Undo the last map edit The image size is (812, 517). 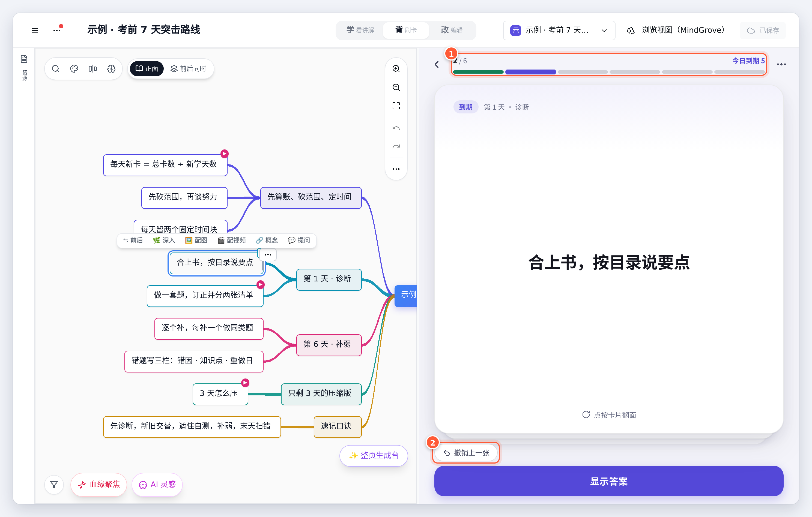pyautogui.click(x=396, y=128)
